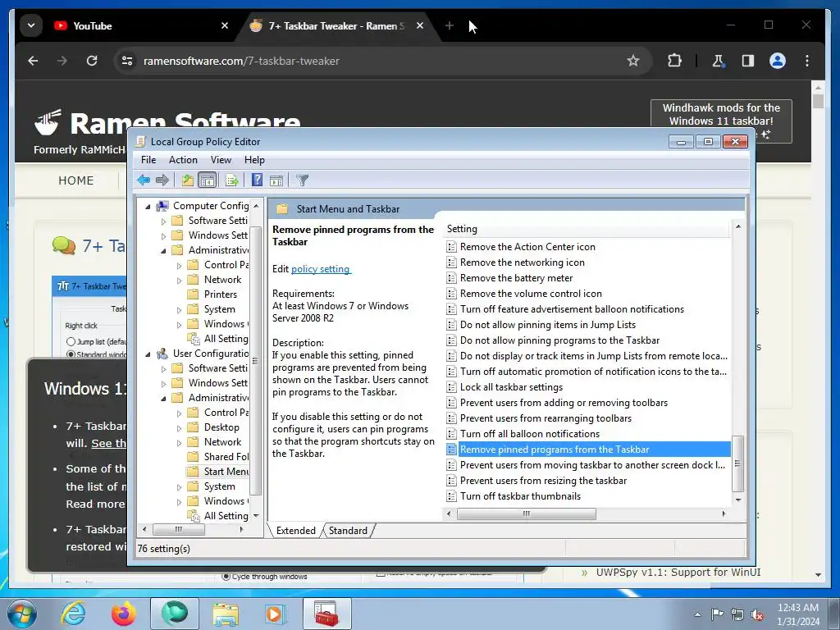Collapse User Configuration tree node

[x=148, y=354]
